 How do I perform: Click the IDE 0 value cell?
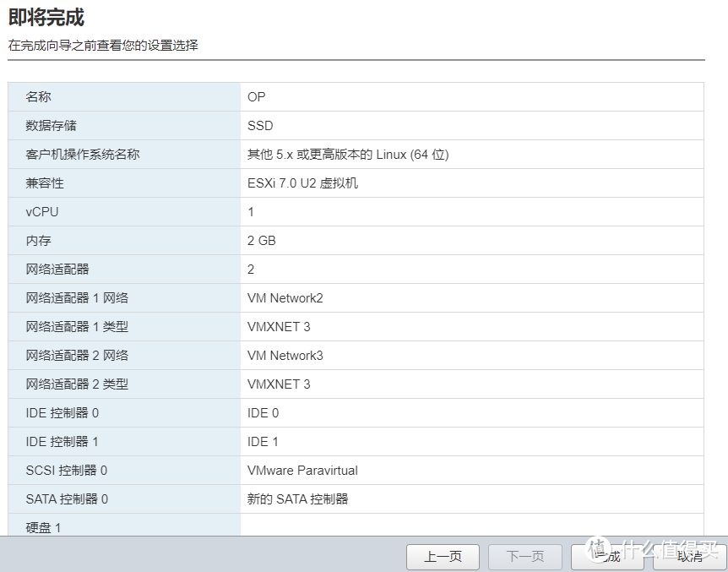263,413
